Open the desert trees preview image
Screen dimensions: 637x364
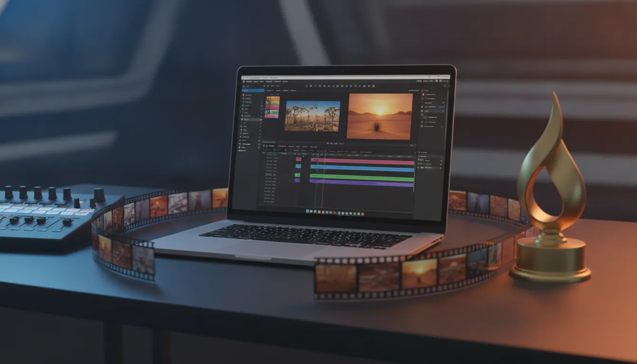click(312, 116)
